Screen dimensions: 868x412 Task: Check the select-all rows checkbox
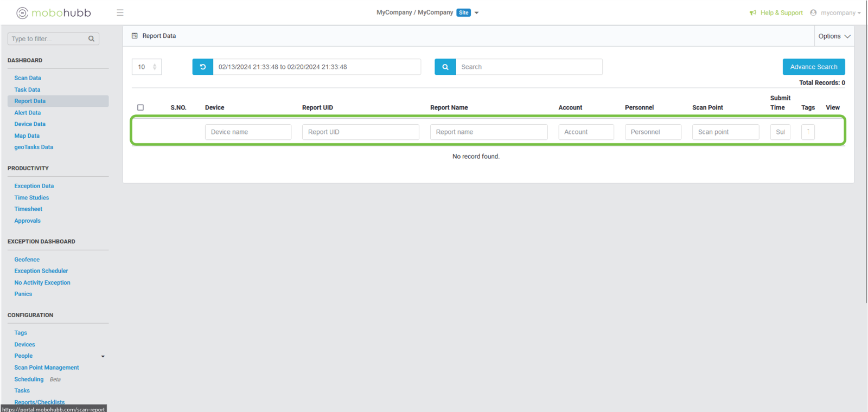141,107
